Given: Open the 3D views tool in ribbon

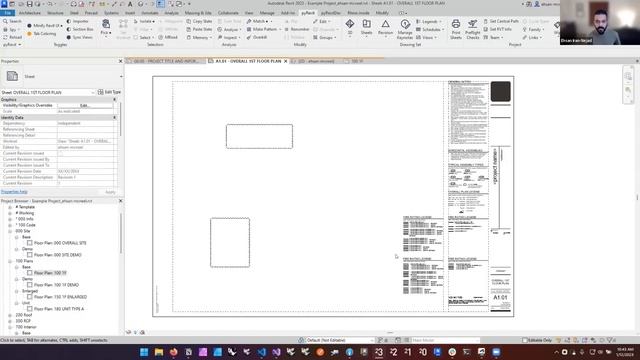Looking at the screenshot, I should coord(350,28).
